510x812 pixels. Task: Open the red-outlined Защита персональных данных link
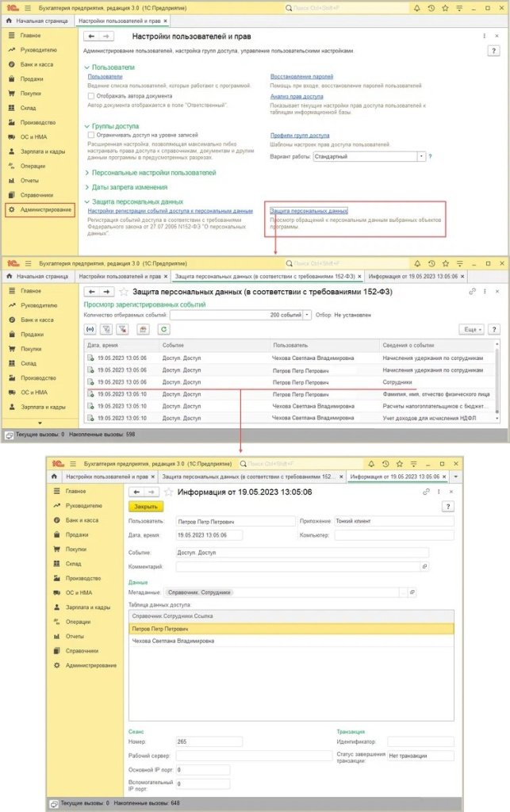[x=309, y=211]
